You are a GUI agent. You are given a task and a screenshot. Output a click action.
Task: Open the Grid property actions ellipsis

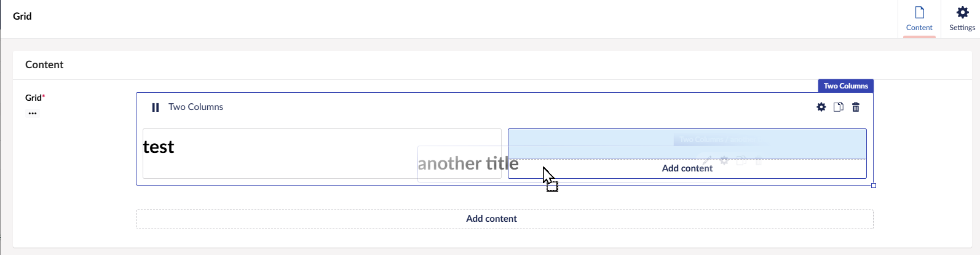tap(33, 113)
